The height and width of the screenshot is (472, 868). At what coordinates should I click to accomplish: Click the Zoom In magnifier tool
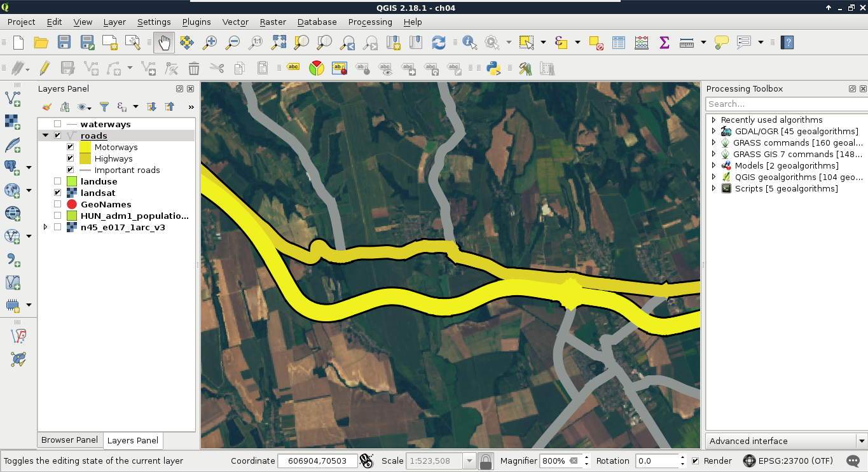tap(209, 43)
